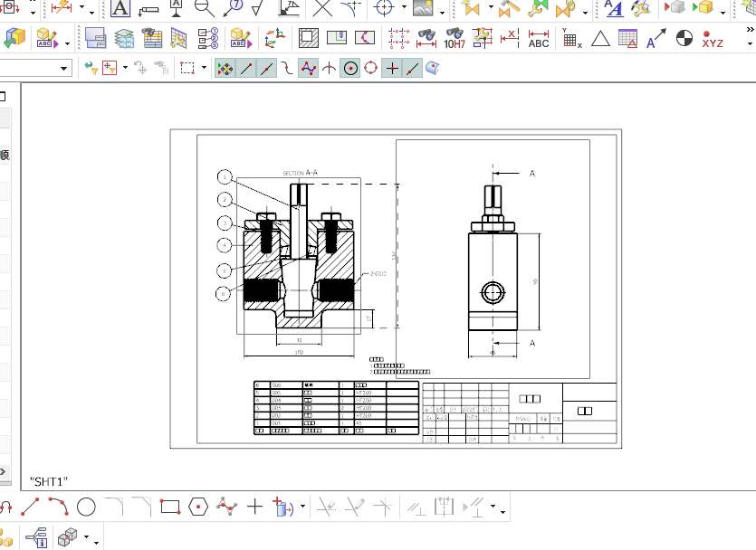The image size is (756, 550).
Task: Click the sketch Polygon hexagon tool
Action: pyautogui.click(x=198, y=507)
